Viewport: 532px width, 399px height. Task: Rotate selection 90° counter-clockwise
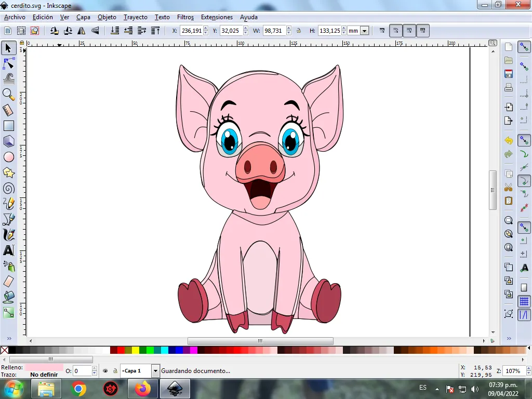point(54,31)
